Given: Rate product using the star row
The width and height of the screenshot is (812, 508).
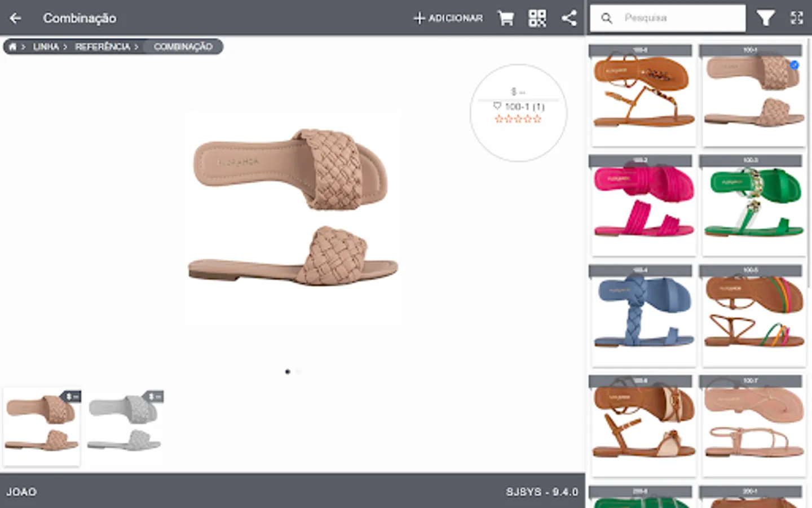Looking at the screenshot, I should click(x=518, y=119).
